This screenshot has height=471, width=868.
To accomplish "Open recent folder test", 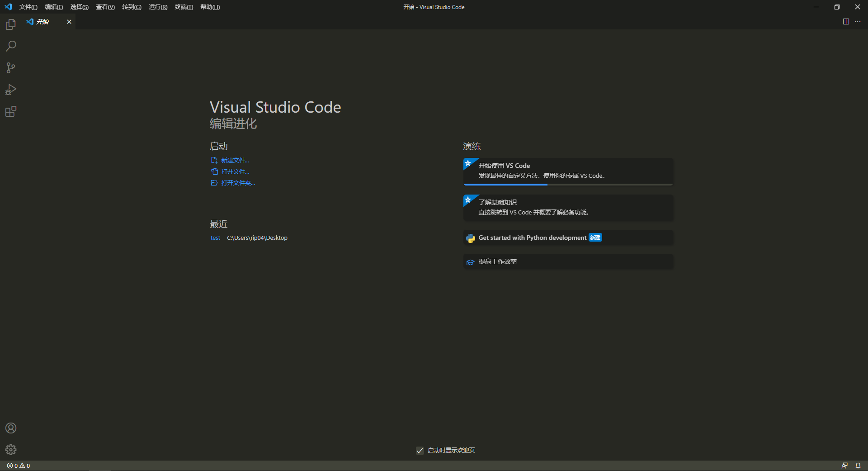I will point(215,238).
